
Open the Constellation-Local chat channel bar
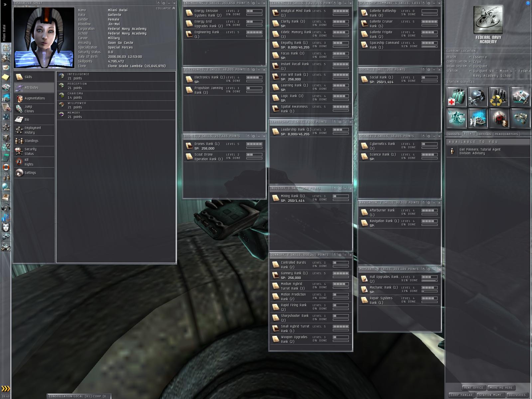point(78,396)
